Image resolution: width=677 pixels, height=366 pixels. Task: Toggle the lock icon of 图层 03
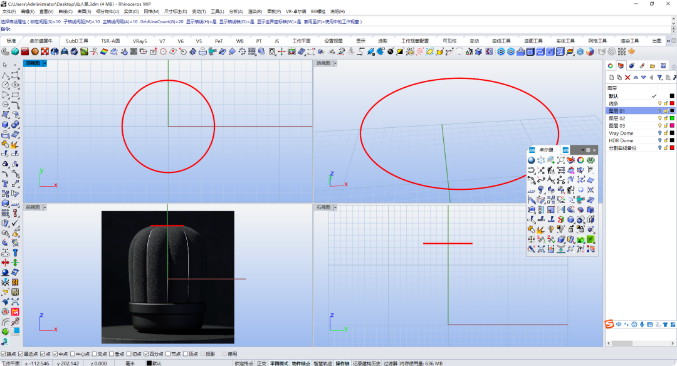click(666, 126)
